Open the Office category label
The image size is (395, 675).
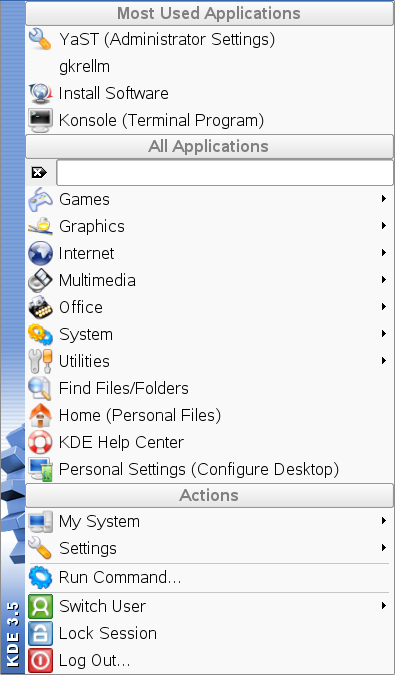pyautogui.click(x=81, y=307)
